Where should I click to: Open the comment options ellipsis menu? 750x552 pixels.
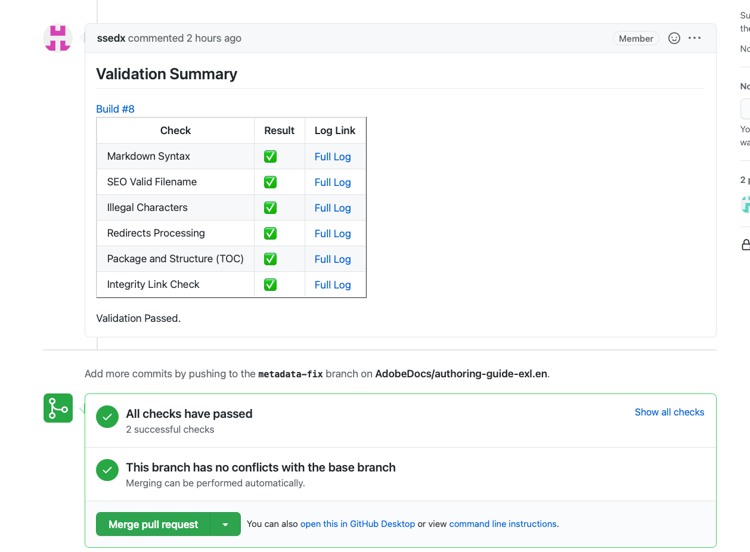tap(695, 38)
